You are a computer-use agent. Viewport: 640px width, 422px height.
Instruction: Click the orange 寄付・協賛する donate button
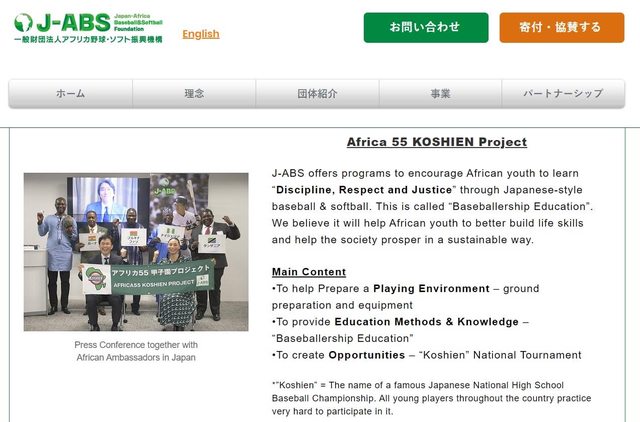562,27
